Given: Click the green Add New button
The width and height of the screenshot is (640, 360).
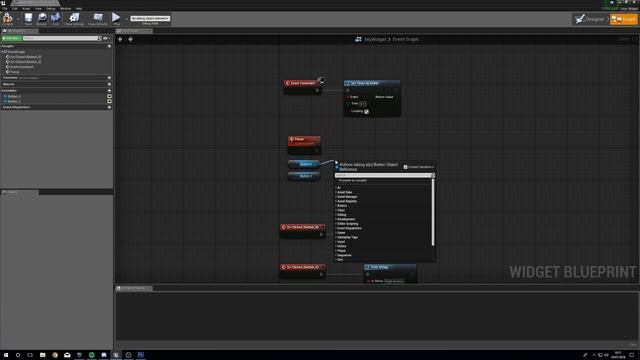Looking at the screenshot, I should pyautogui.click(x=11, y=38).
